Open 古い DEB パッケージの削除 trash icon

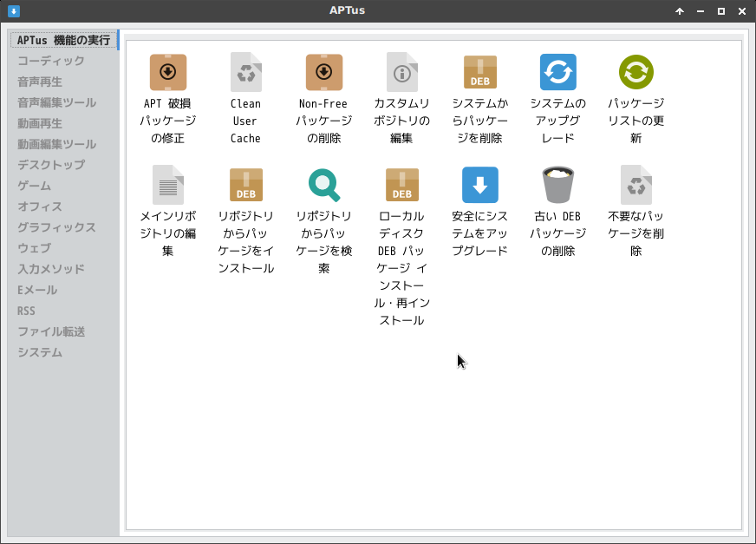click(x=557, y=185)
